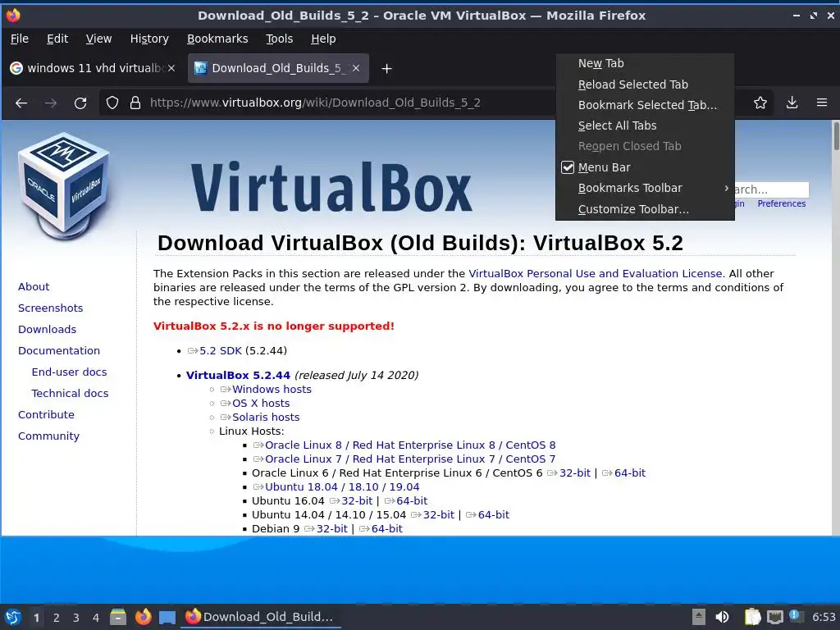This screenshot has width=840, height=630.
Task: Reload the current page
Action: click(x=80, y=103)
